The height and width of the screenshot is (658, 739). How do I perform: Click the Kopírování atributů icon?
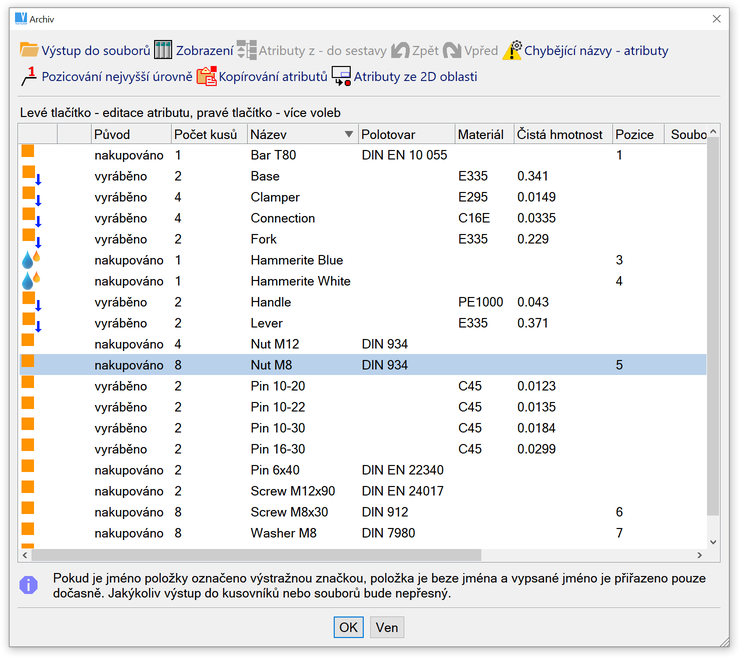pyautogui.click(x=207, y=76)
